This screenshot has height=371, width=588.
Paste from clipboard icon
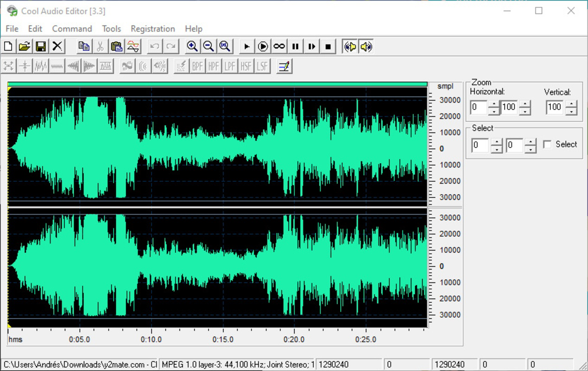(116, 46)
